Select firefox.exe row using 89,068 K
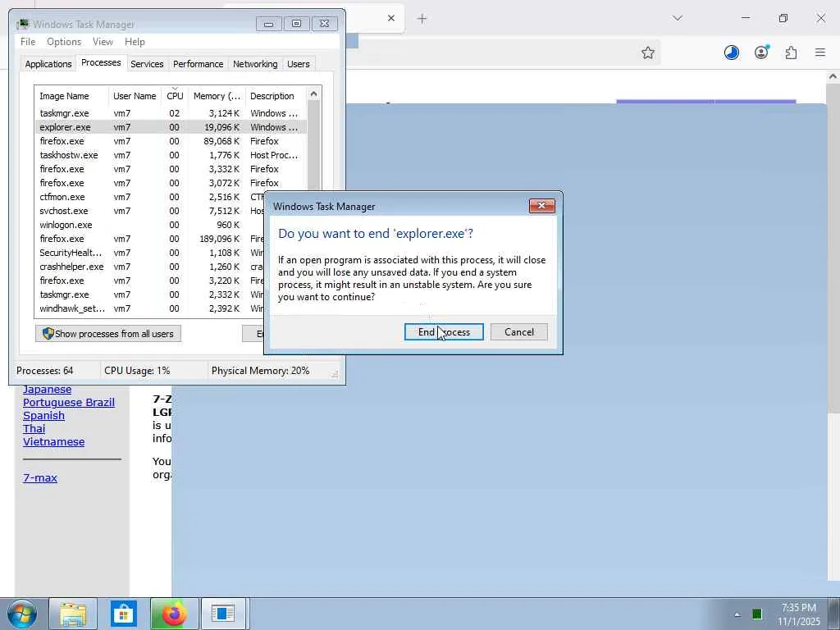The image size is (840, 630). click(x=171, y=141)
